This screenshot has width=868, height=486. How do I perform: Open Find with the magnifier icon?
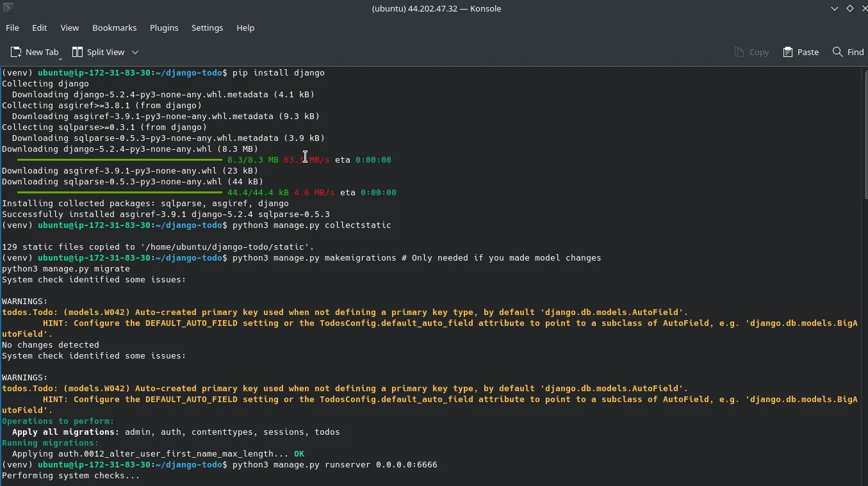848,52
